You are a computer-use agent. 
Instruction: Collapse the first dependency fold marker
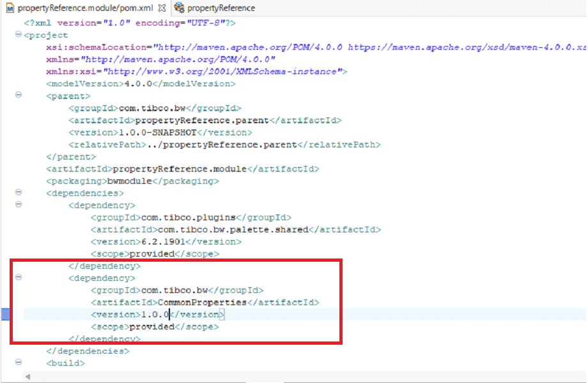pyautogui.click(x=19, y=204)
